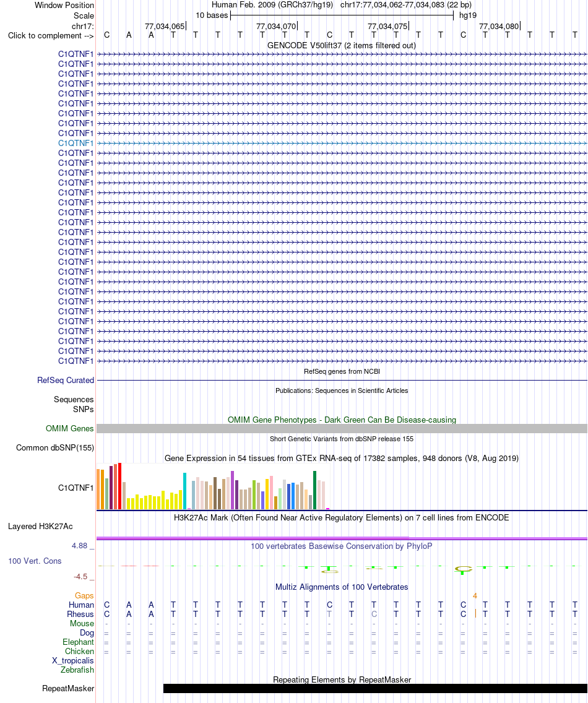Viewport: 588px width, 703px height.
Task: Click the 'Click to complement -->' label
Action: click(x=51, y=35)
